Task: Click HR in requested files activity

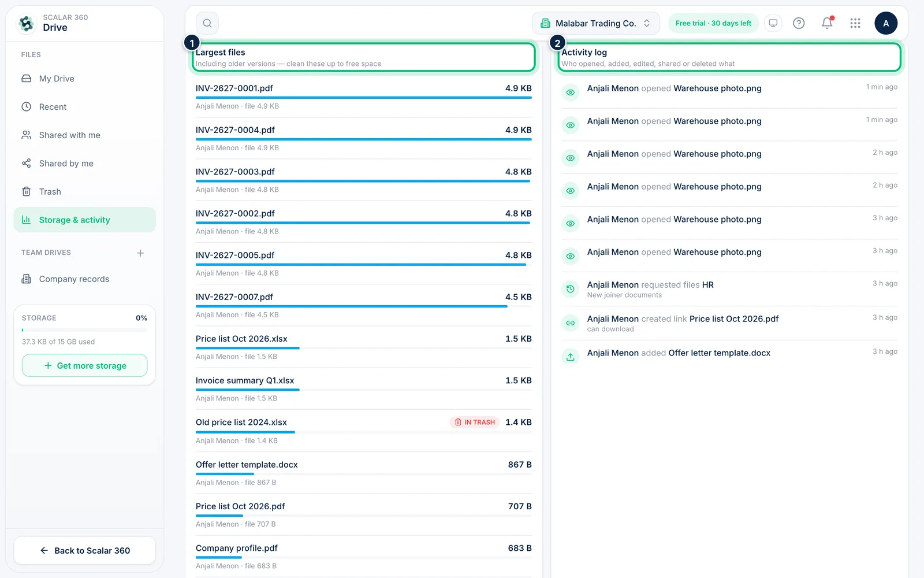Action: tap(707, 285)
